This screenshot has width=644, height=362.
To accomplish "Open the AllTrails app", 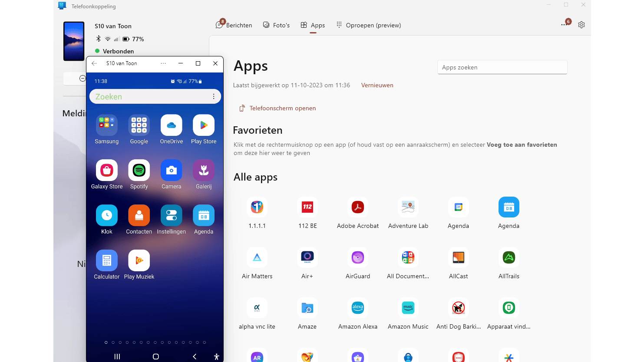I will click(509, 258).
